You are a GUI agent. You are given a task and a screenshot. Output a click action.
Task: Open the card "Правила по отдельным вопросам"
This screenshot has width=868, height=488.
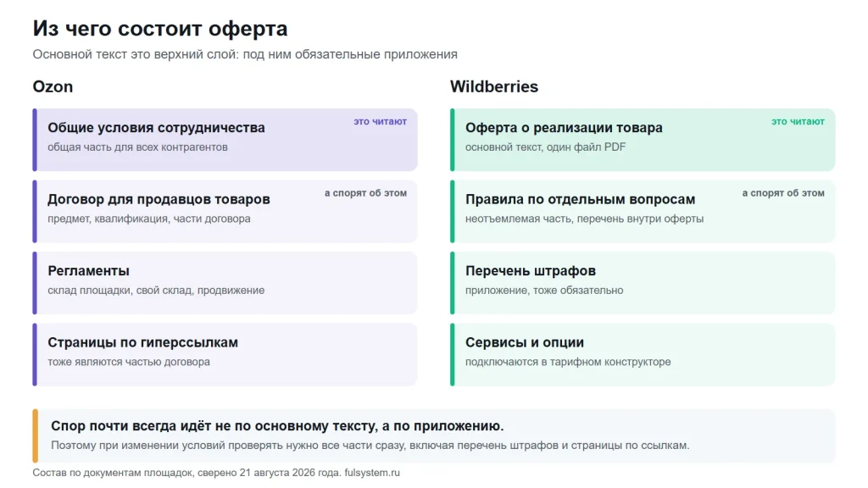pyautogui.click(x=643, y=211)
